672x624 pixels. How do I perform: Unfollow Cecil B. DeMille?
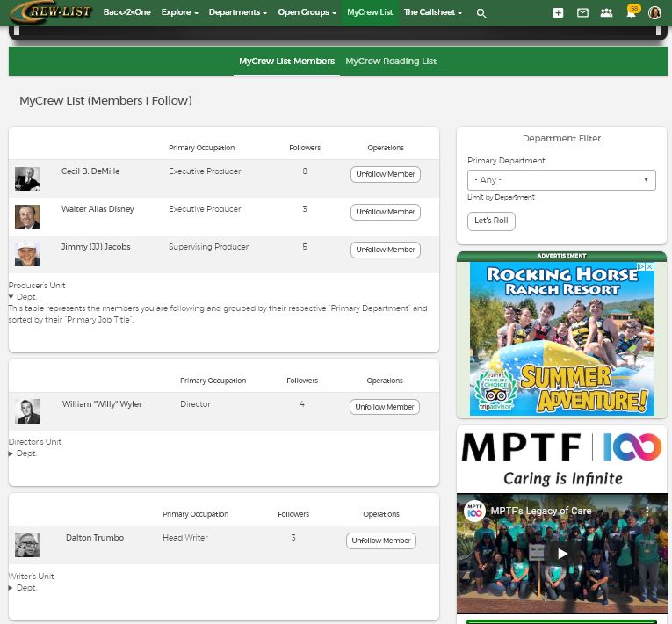[x=385, y=174]
